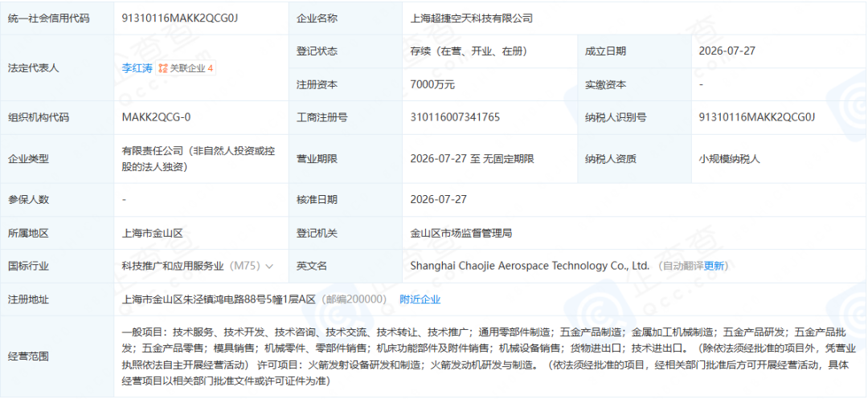Image resolution: width=868 pixels, height=399 pixels.
Task: Click the 实缴资本 label cell
Action: pos(634,84)
